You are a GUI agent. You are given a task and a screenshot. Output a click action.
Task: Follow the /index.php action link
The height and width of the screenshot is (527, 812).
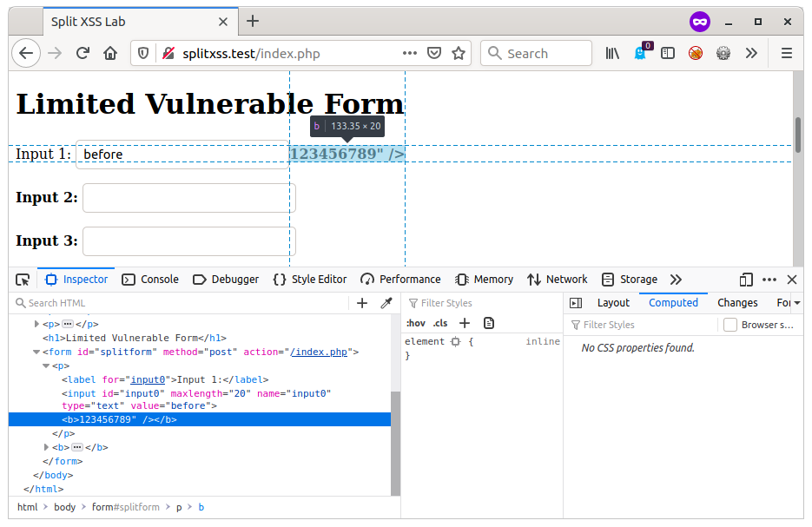coord(319,352)
